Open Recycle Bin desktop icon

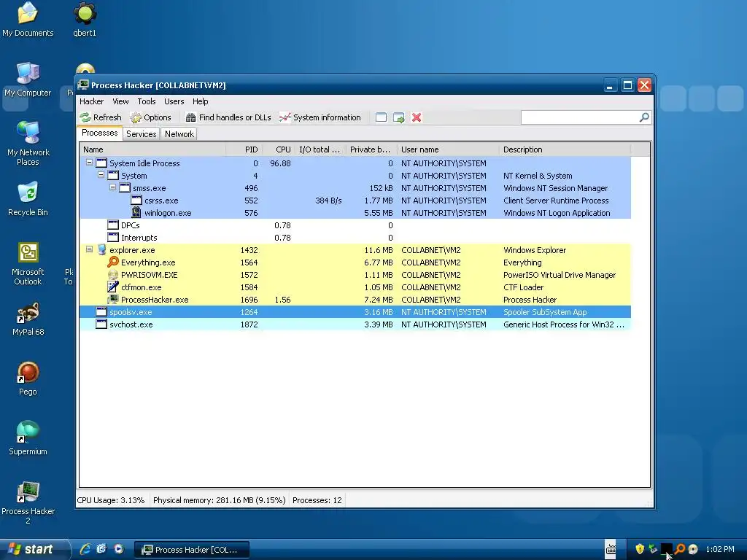pyautogui.click(x=28, y=199)
